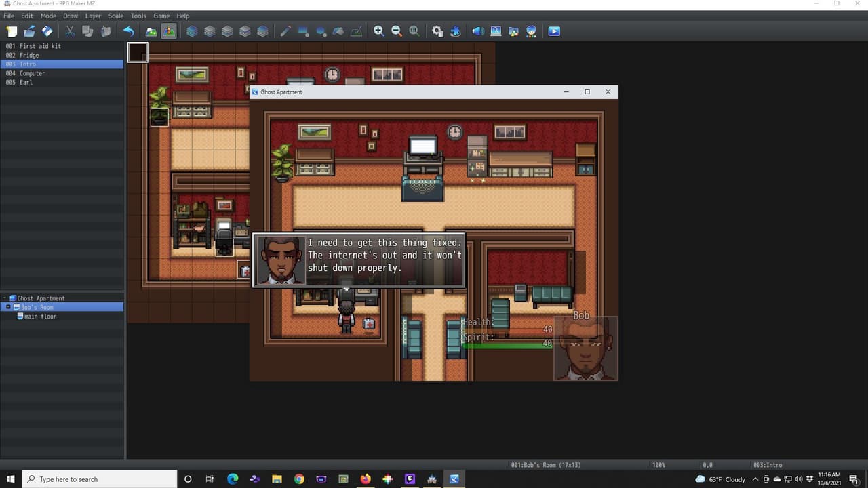The width and height of the screenshot is (868, 488).
Task: Switch to Map editing mode icon
Action: tap(151, 31)
